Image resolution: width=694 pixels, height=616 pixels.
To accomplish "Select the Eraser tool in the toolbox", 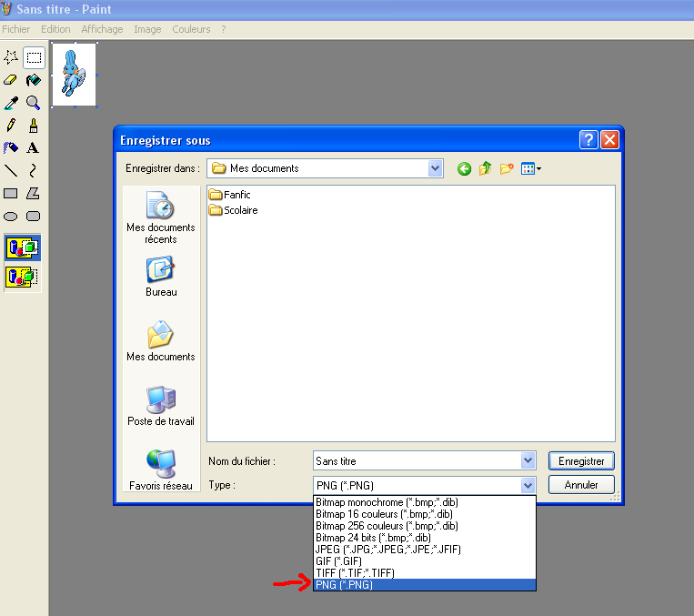I will (x=11, y=80).
